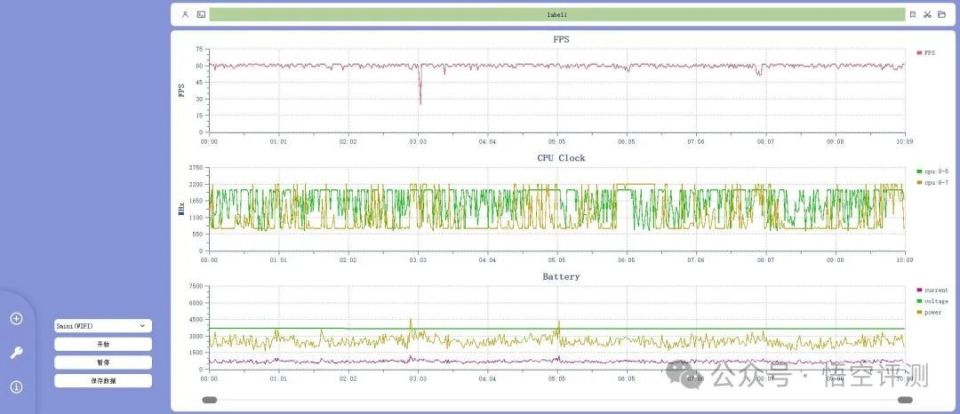The width and height of the screenshot is (960, 414).
Task: Toggle the power legend entry in Battery chart
Action: click(x=929, y=312)
